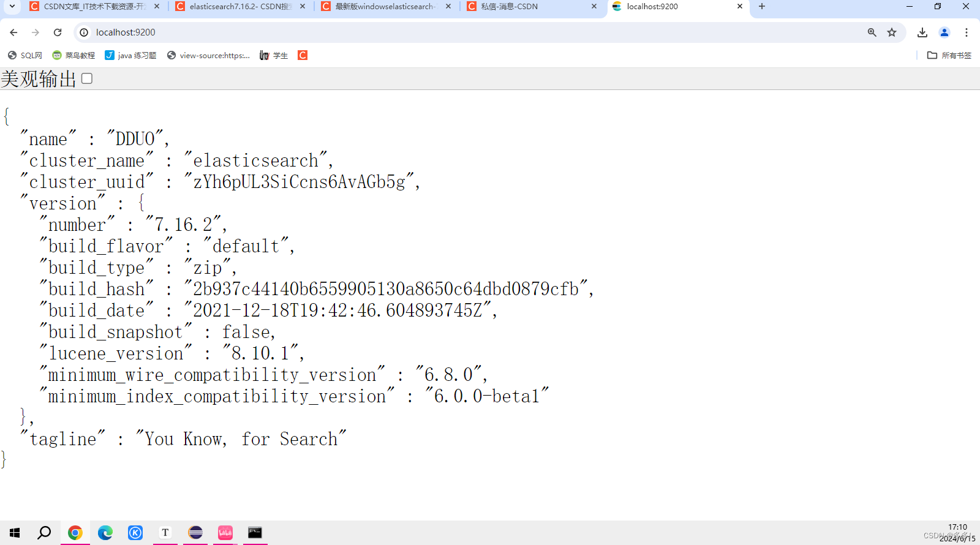
Task: Open the Typora T taskbar icon
Action: [165, 533]
